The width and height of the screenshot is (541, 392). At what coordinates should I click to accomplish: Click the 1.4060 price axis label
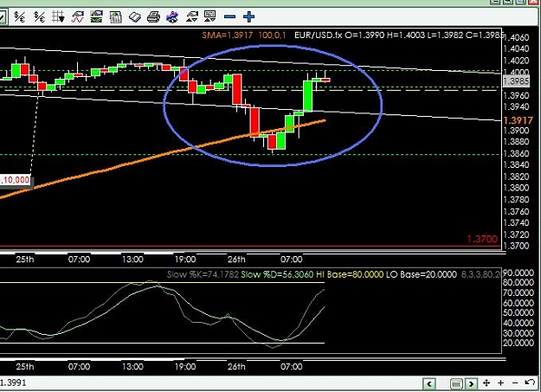point(517,37)
